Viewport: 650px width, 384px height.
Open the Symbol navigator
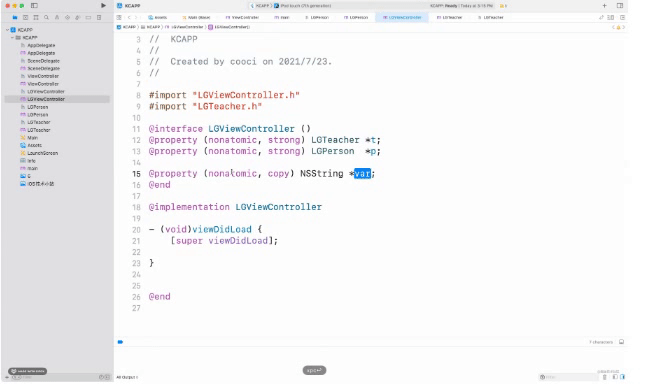click(36, 17)
